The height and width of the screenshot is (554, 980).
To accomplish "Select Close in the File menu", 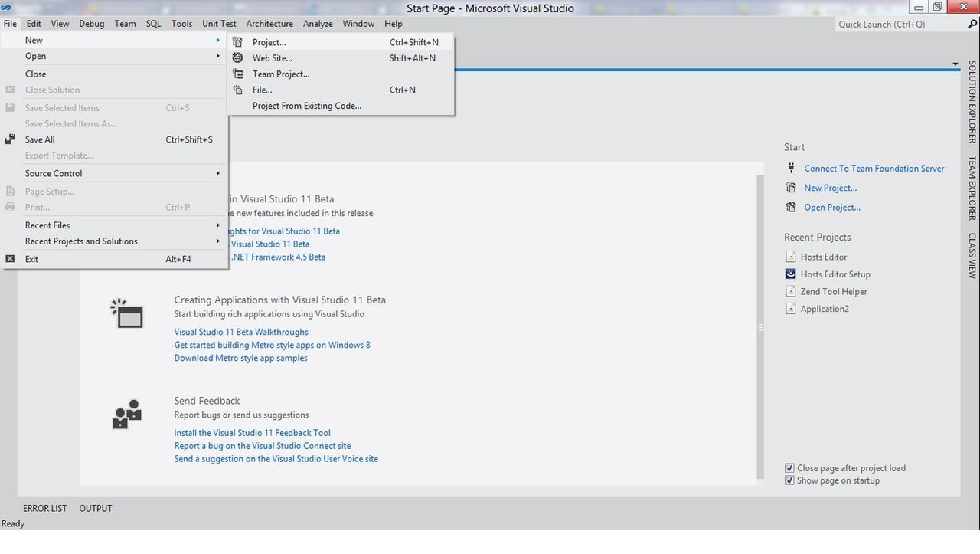I will 114,74.
